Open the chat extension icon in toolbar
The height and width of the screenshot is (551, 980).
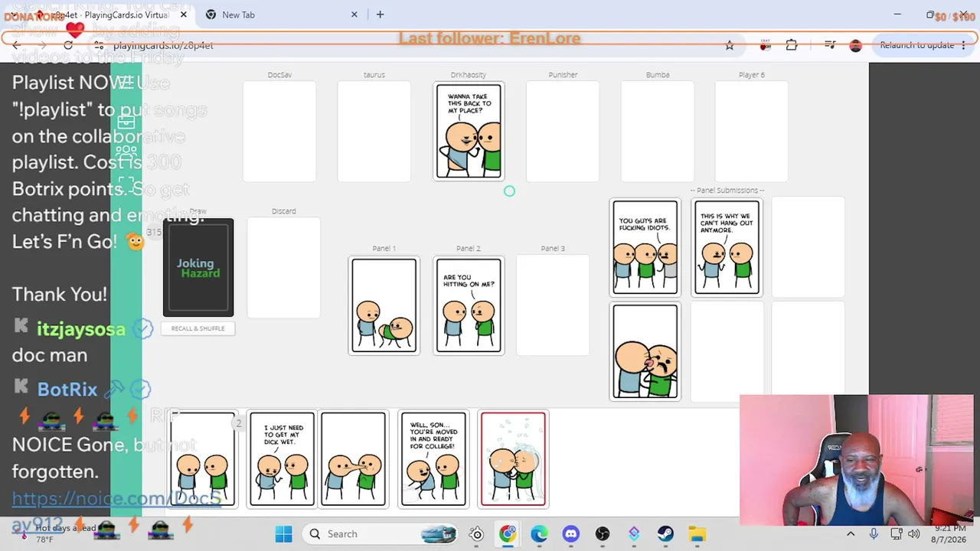coord(765,45)
